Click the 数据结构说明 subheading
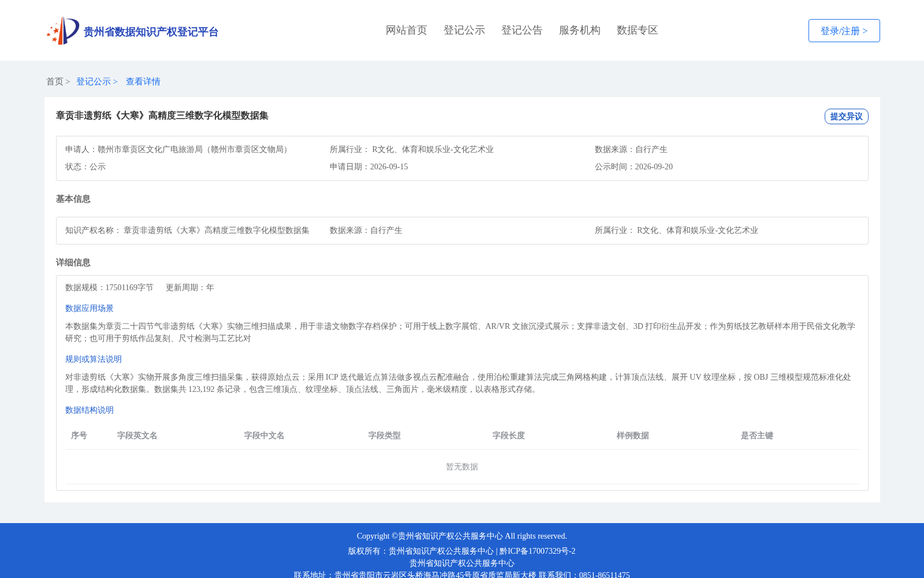Screen dimensions: 924x578 90,410
